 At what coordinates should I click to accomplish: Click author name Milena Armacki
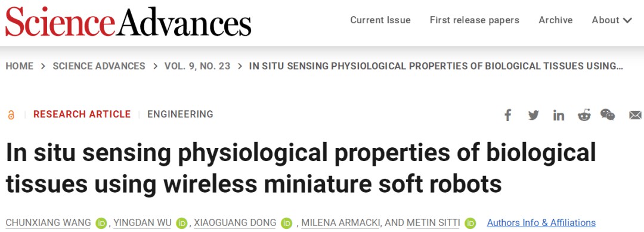pos(341,222)
